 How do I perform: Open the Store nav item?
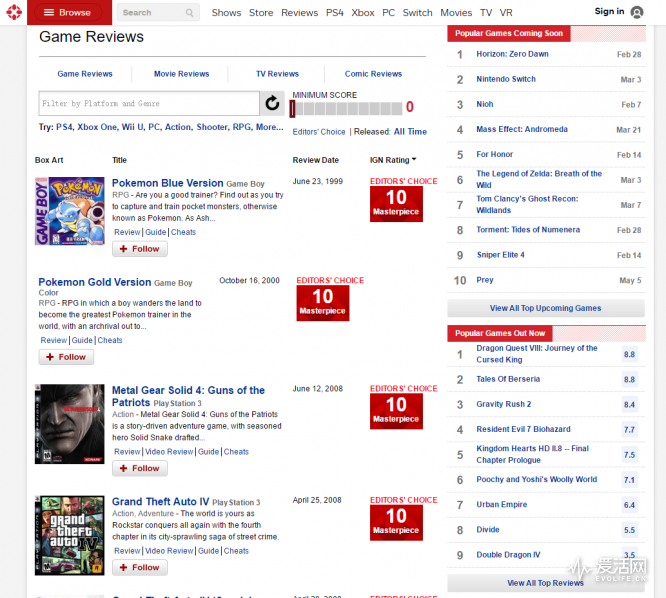[x=261, y=13]
